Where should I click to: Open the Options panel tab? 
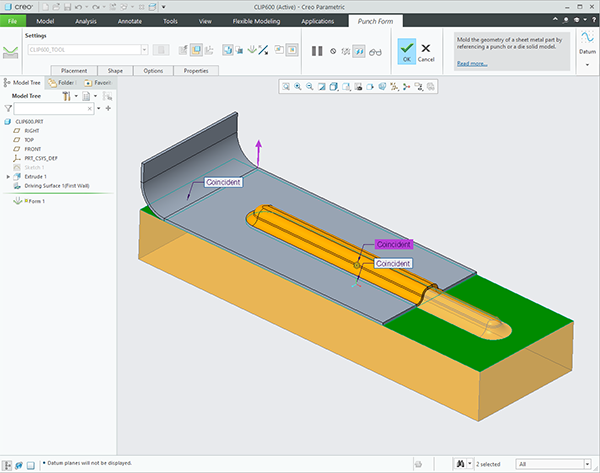coord(153,71)
